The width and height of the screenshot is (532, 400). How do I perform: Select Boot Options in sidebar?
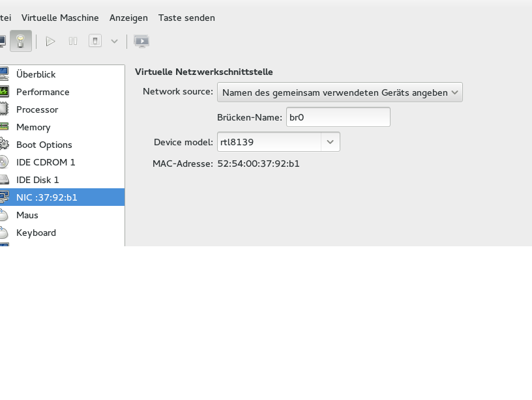pos(44,145)
